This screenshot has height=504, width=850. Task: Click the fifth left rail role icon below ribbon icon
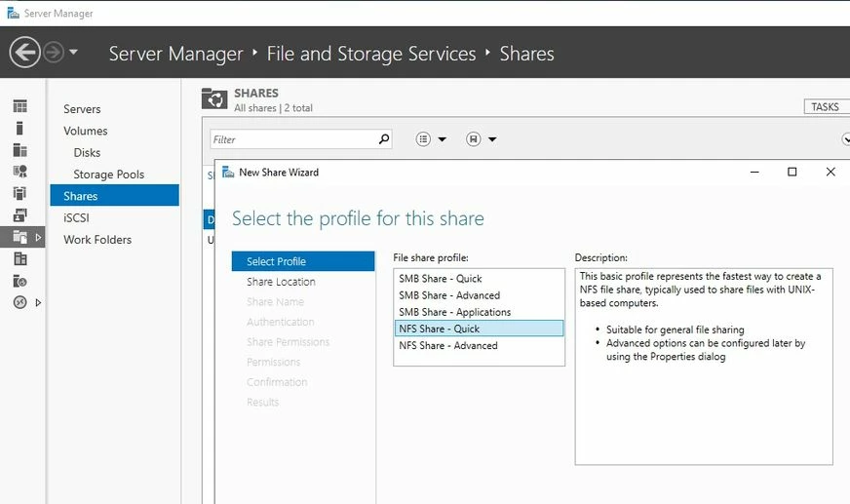pos(20,193)
